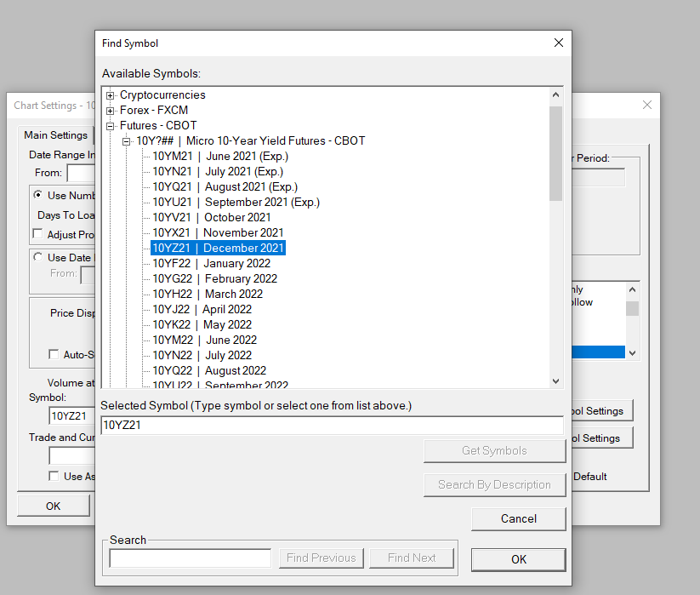Viewport: 700px width, 595px height.
Task: Click the Forex - FXCM category label
Action: (154, 111)
